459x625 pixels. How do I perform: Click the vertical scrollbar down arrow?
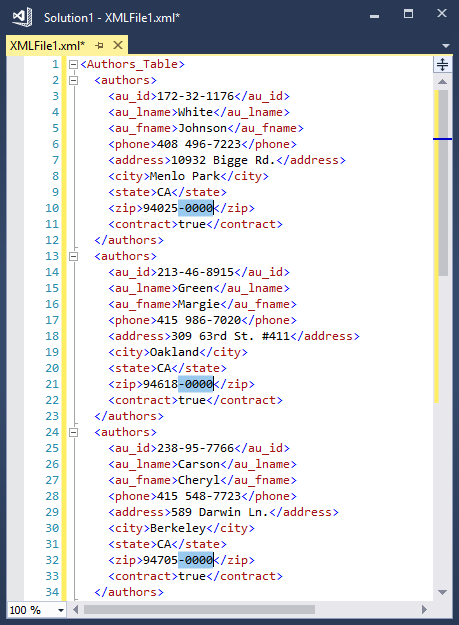pos(442,592)
